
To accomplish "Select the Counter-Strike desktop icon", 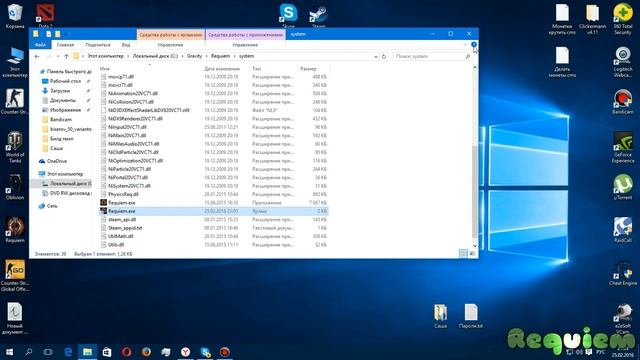I will coord(15,101).
